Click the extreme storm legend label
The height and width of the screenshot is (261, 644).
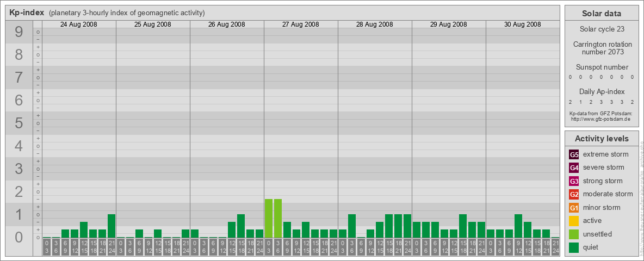(x=606, y=155)
